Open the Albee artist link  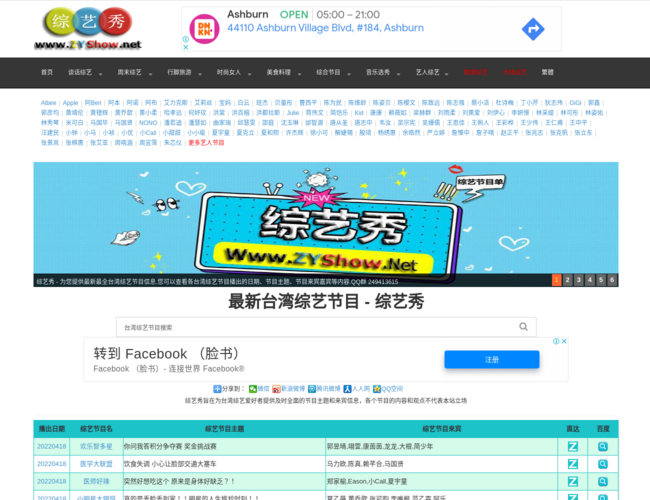pyautogui.click(x=49, y=103)
